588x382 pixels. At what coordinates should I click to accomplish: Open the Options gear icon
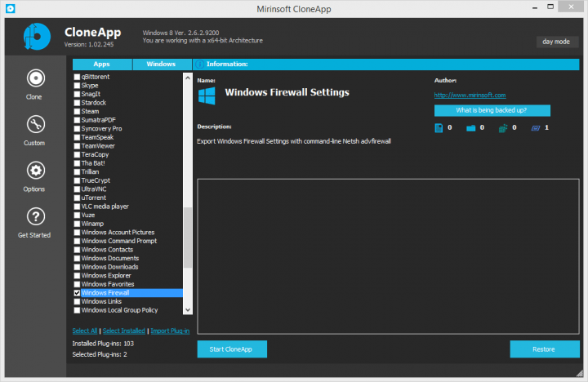point(36,171)
